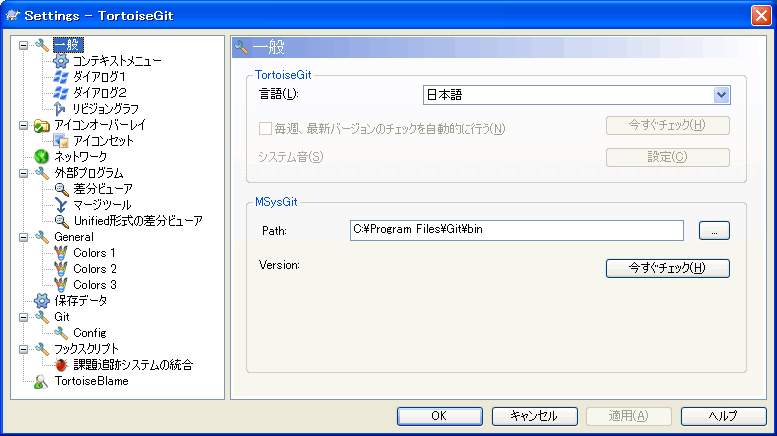The height and width of the screenshot is (436, 777).
Task: Click the icon beside アイコンセット
Action: pyautogui.click(x=60, y=141)
